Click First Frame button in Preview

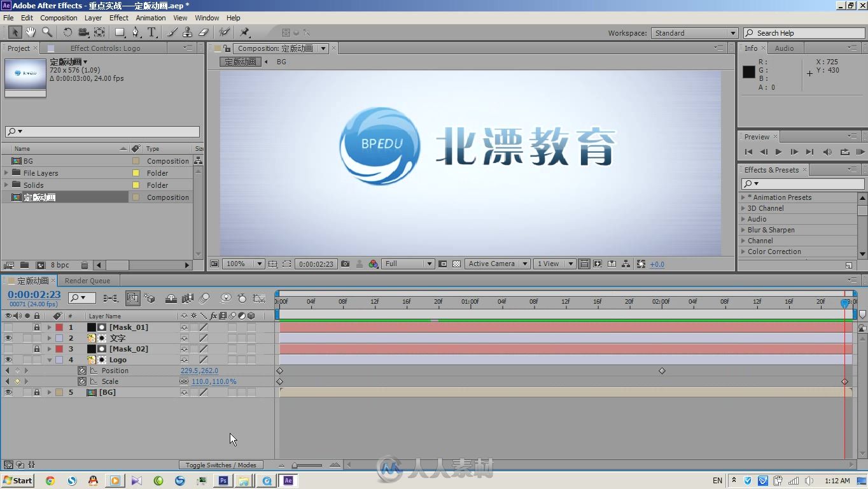[x=748, y=152]
